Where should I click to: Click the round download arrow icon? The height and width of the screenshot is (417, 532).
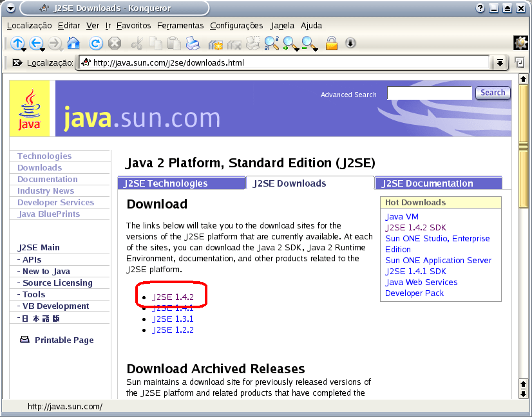coord(350,43)
